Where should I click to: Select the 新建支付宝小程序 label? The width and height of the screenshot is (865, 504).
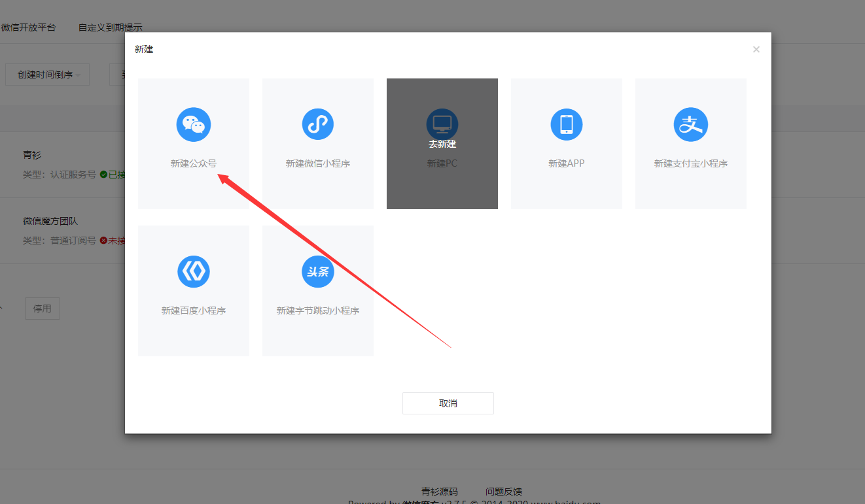click(691, 163)
